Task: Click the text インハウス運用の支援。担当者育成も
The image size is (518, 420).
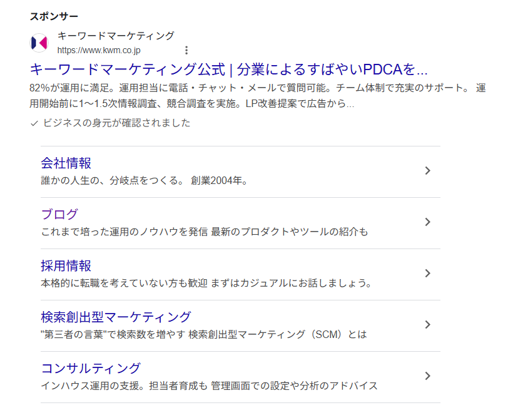Action: pos(124,386)
